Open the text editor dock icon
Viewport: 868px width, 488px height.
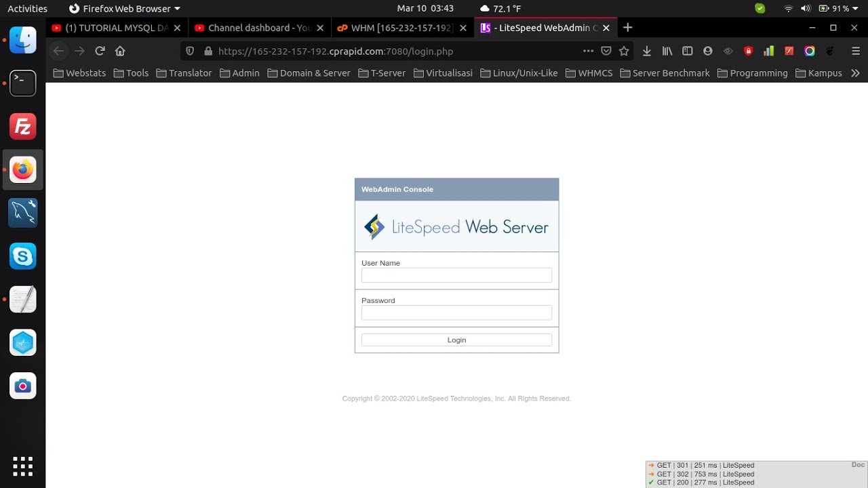[x=23, y=299]
